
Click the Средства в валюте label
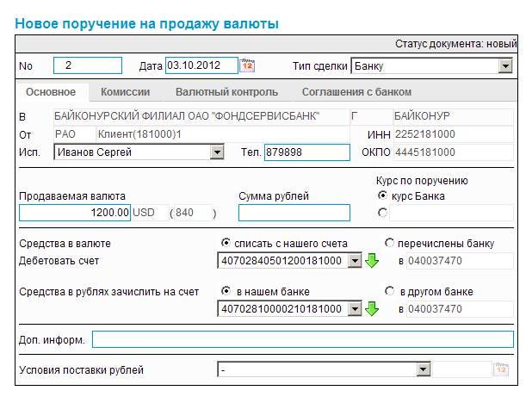[x=65, y=244]
